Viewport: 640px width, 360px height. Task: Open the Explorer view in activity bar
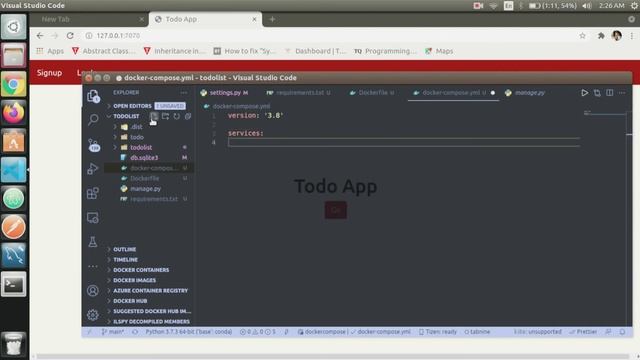[93, 96]
